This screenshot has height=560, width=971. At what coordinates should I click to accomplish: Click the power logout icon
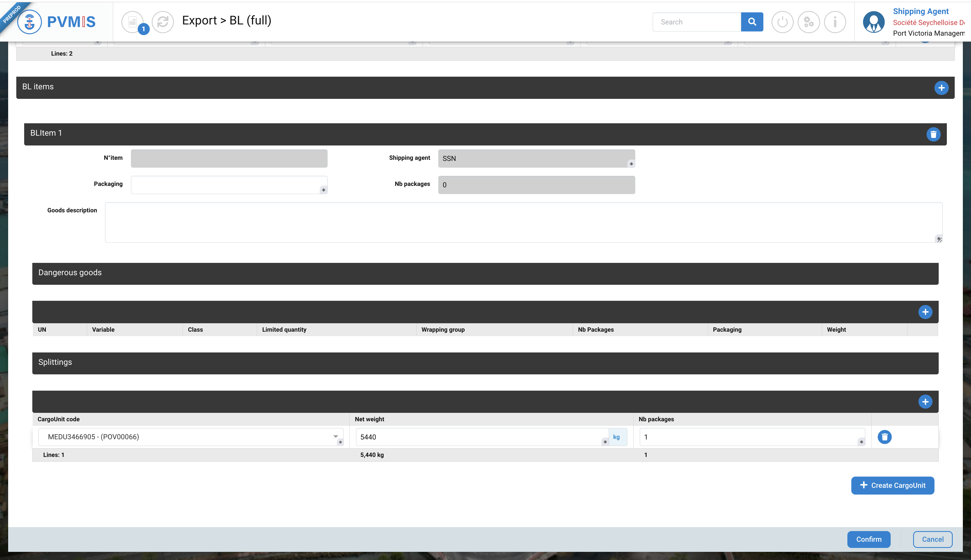782,22
